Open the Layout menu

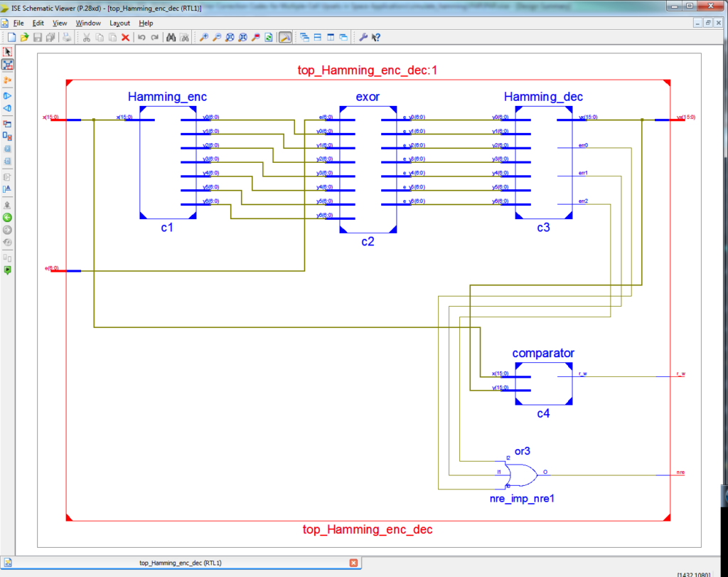[x=119, y=23]
